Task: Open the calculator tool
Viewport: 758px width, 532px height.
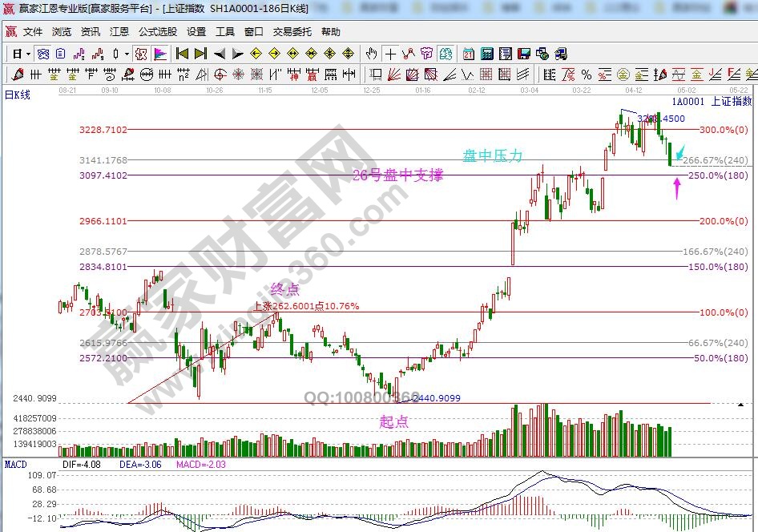Action: (x=486, y=54)
